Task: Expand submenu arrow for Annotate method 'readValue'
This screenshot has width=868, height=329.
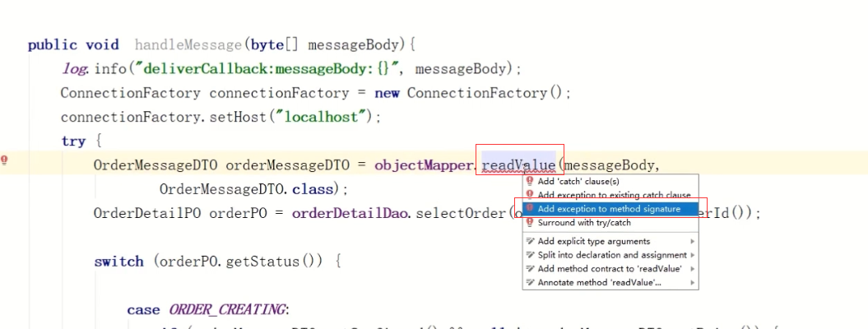Action: (692, 283)
